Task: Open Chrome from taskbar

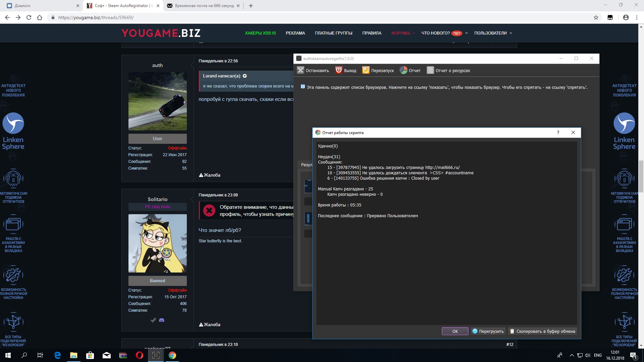Action: [172, 355]
